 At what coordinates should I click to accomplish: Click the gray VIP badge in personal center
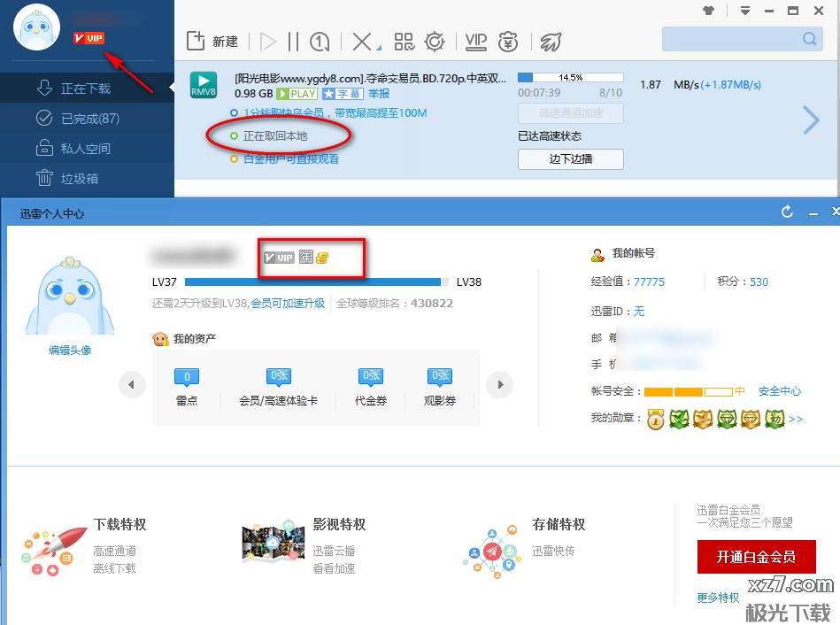point(279,258)
